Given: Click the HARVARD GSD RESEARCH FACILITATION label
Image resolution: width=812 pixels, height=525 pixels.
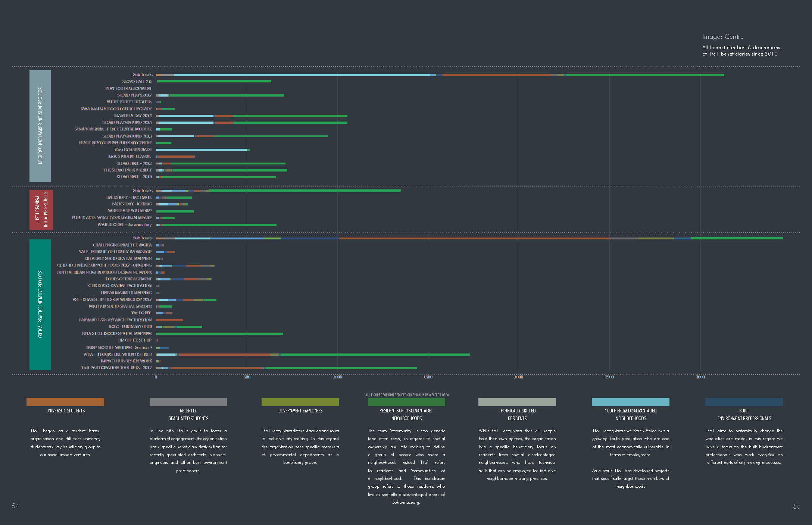Looking at the screenshot, I should [x=115, y=320].
